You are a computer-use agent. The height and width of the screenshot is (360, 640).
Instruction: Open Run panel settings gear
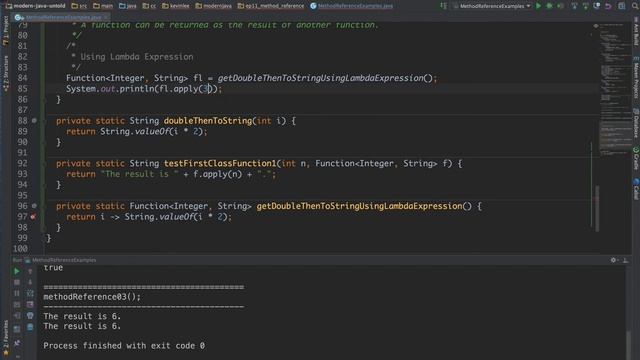point(613,260)
